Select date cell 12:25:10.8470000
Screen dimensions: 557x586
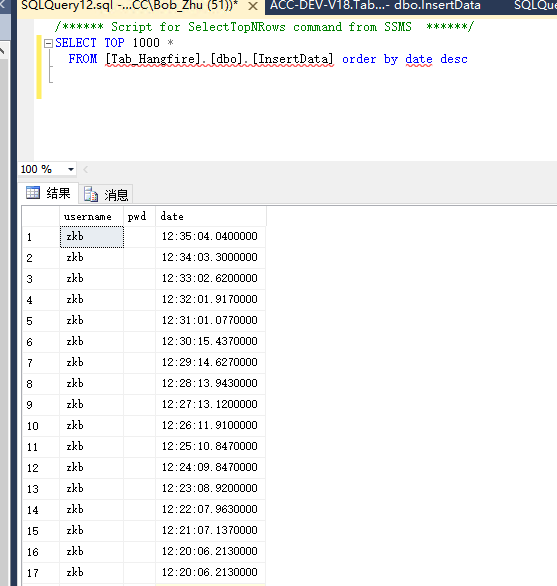pos(210,446)
